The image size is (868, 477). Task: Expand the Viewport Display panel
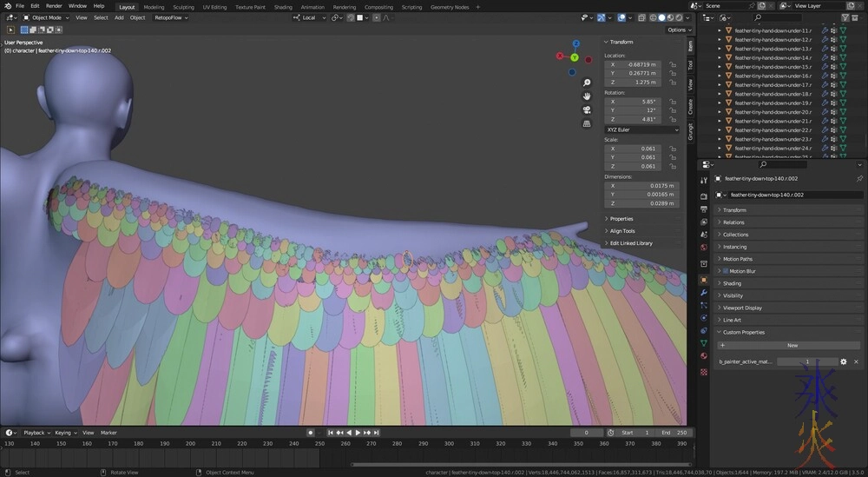[x=742, y=308]
